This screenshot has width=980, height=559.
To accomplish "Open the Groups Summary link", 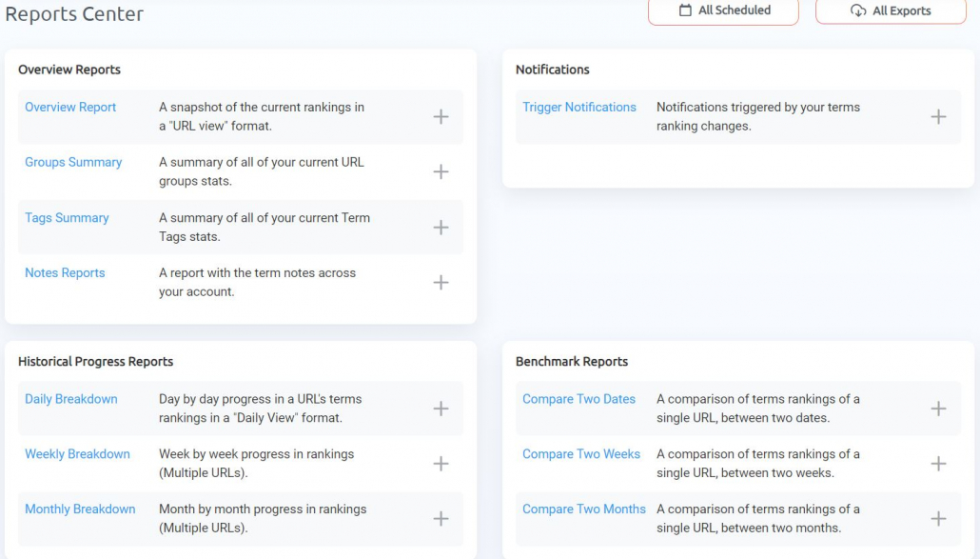I will tap(73, 162).
